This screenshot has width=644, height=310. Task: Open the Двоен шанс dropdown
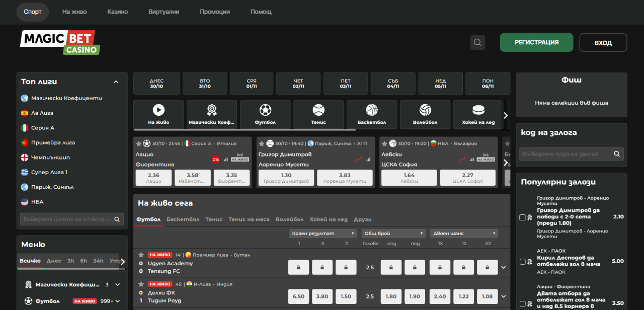464,234
